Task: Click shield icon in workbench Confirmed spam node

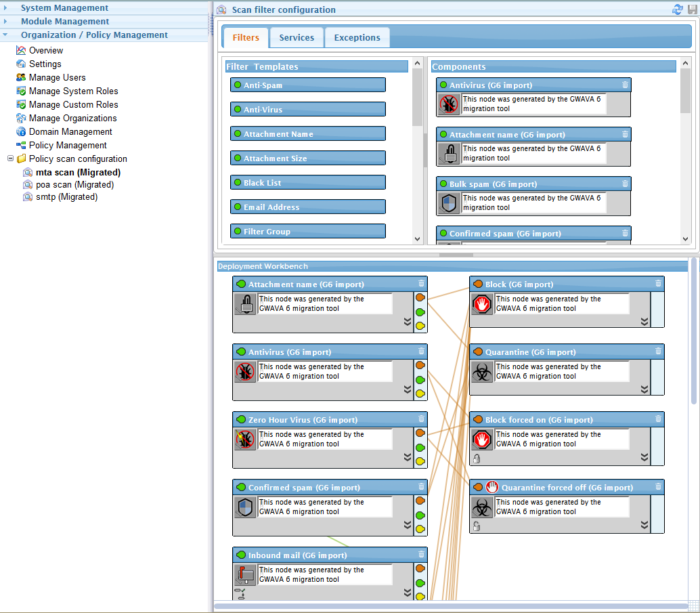Action: (x=245, y=507)
